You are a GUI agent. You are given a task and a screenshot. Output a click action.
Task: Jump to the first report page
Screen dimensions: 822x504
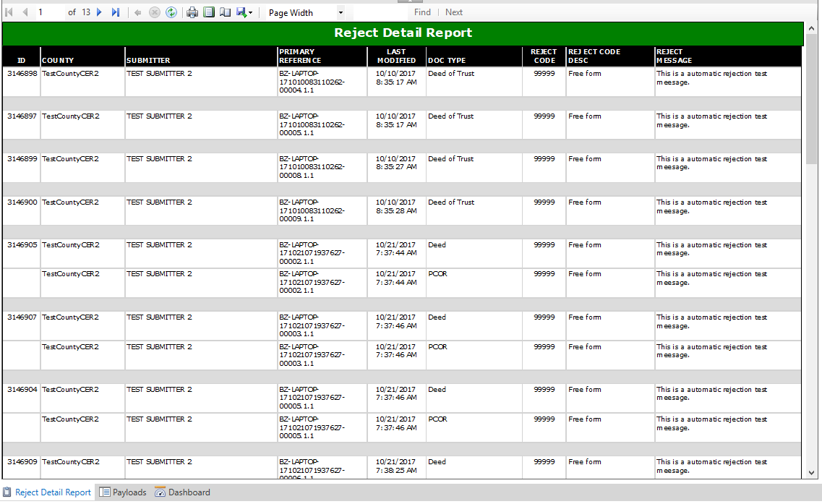point(9,12)
